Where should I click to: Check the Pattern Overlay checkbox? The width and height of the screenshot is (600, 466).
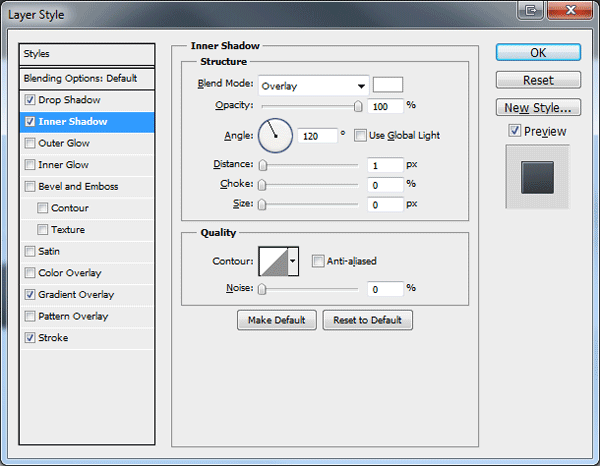30,316
